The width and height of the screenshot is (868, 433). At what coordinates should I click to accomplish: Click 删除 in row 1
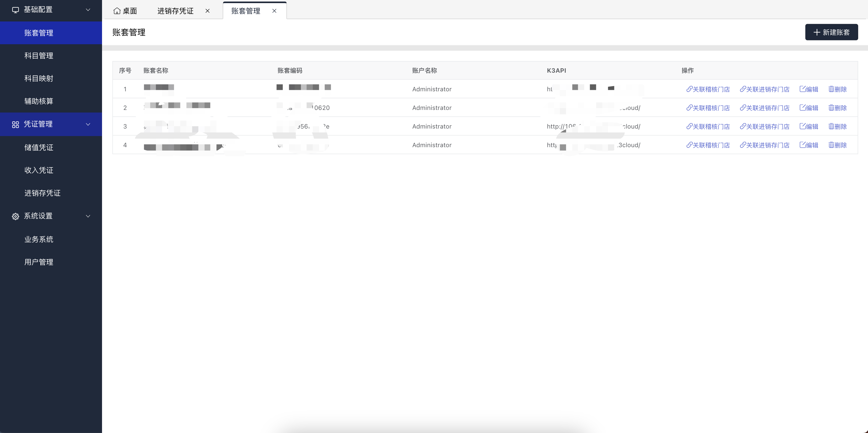pos(837,89)
